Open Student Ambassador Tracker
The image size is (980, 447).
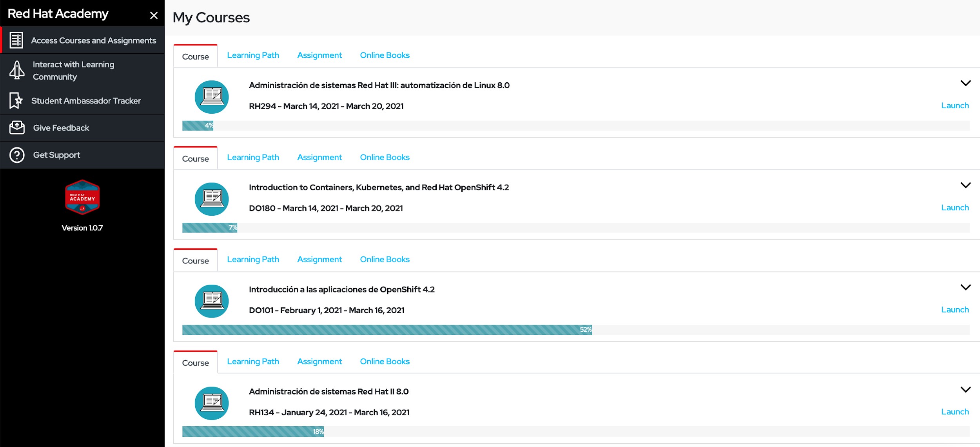point(82,101)
